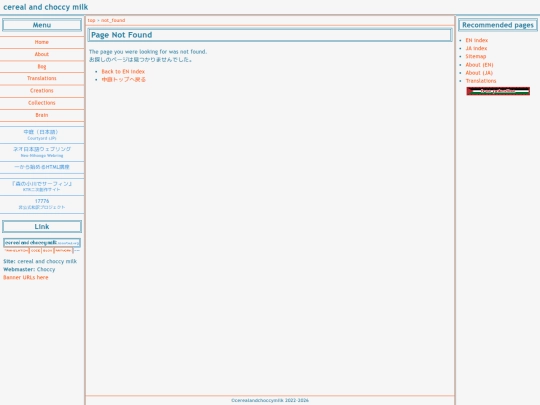Click the Menu sidebar heading

coord(42,25)
